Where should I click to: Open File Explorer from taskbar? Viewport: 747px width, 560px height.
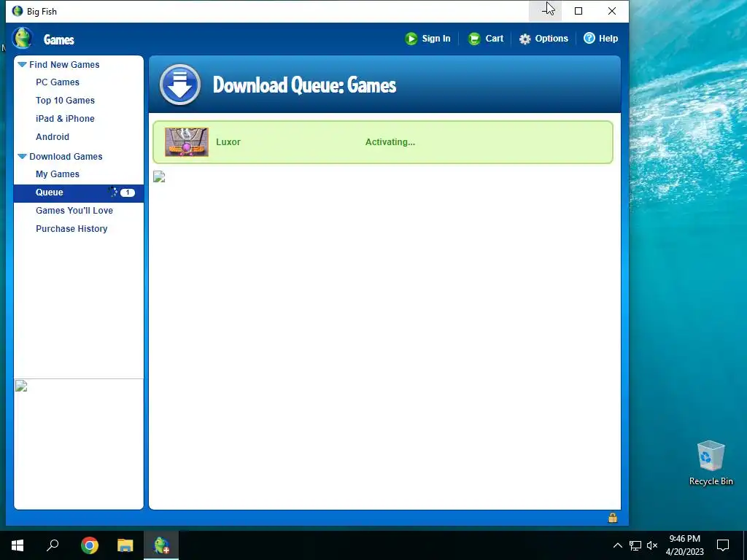125,545
